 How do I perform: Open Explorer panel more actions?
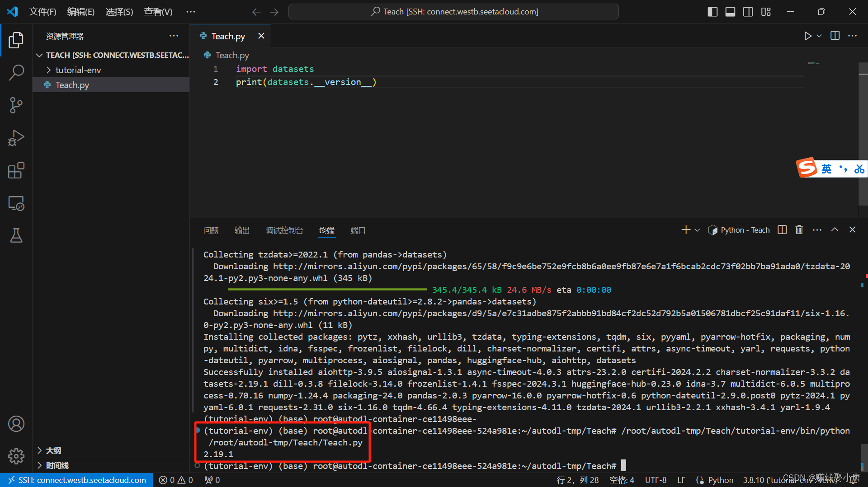point(174,36)
